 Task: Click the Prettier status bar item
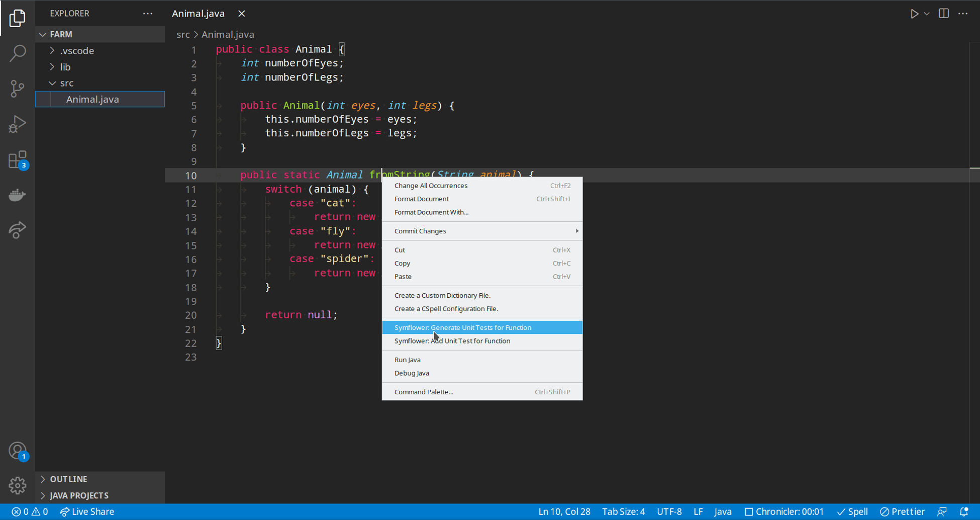[x=903, y=511]
